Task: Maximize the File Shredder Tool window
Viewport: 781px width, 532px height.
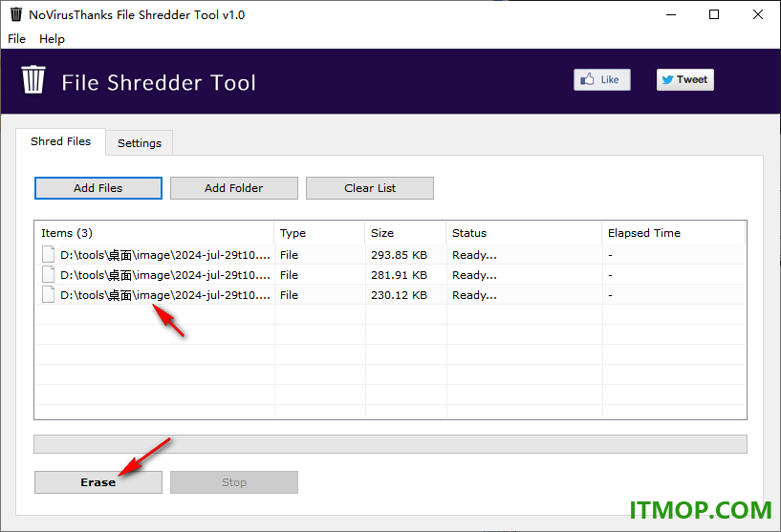Action: point(714,14)
